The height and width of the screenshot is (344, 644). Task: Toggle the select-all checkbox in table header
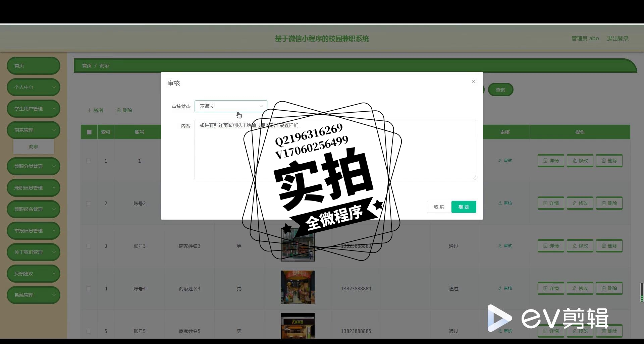pyautogui.click(x=89, y=132)
